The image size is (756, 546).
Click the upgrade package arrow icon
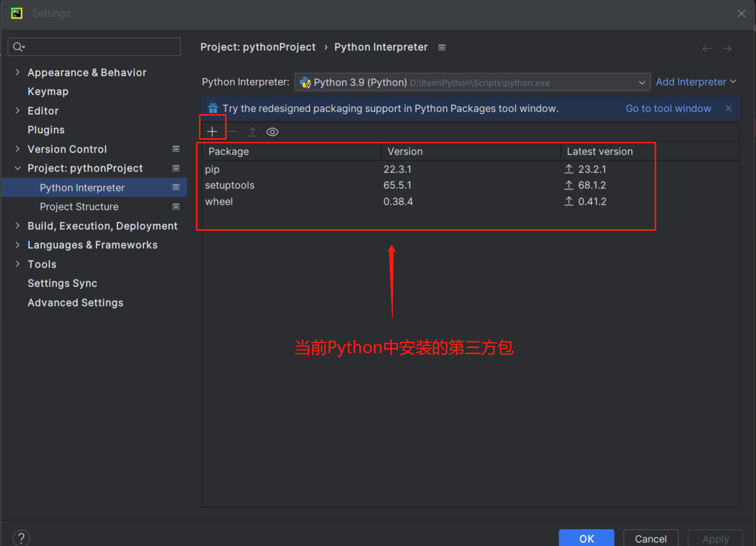(x=252, y=132)
